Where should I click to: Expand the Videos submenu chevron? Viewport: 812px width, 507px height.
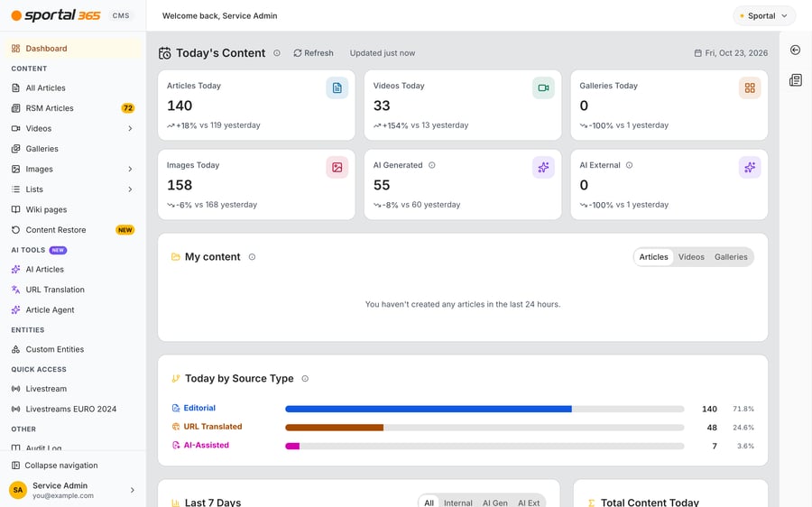pos(130,128)
